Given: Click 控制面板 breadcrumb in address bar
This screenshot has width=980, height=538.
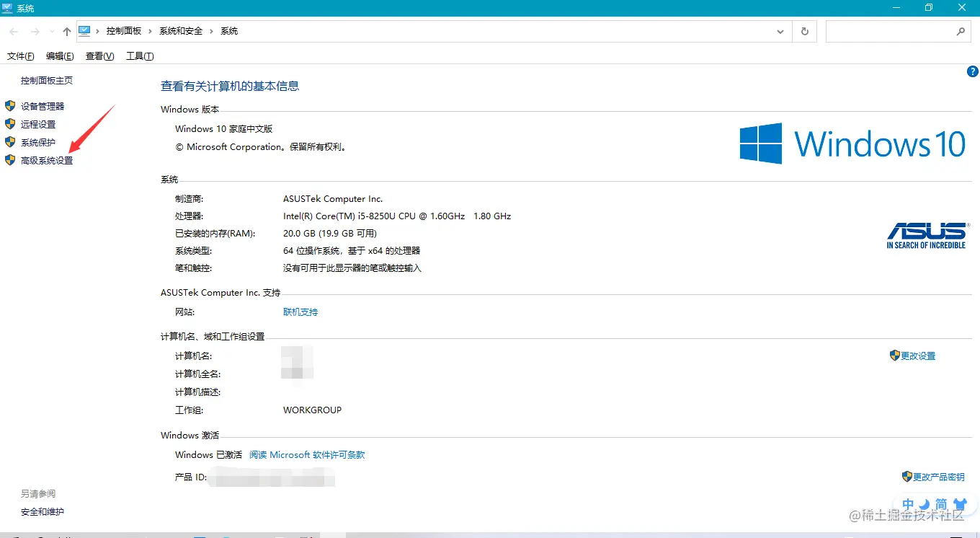Looking at the screenshot, I should pyautogui.click(x=124, y=31).
